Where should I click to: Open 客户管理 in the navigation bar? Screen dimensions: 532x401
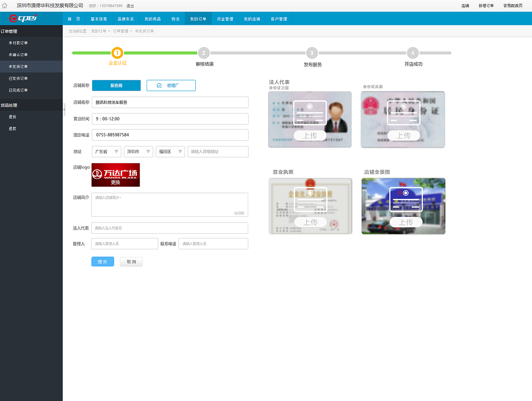pyautogui.click(x=279, y=19)
